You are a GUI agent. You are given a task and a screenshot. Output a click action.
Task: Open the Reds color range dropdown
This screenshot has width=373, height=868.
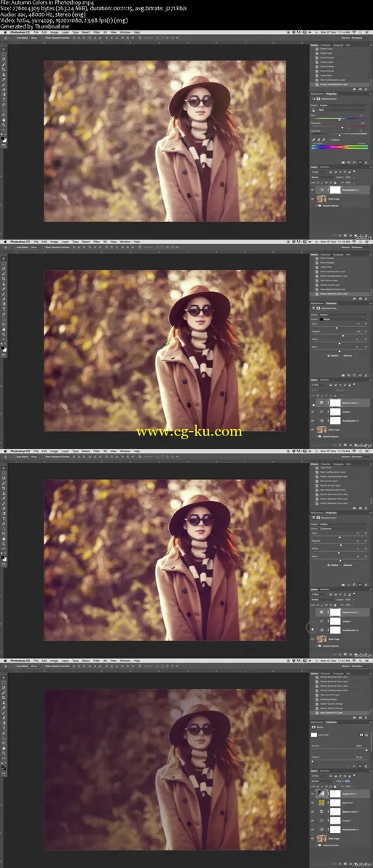(x=343, y=110)
